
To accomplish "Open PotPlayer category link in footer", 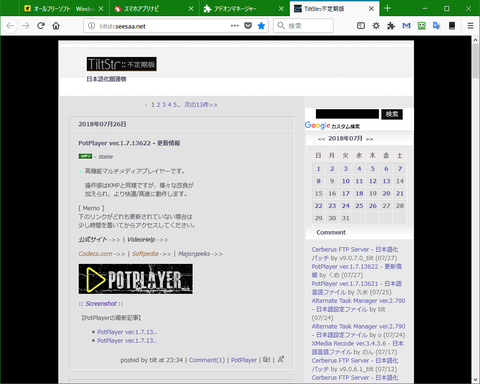I will 244,360.
